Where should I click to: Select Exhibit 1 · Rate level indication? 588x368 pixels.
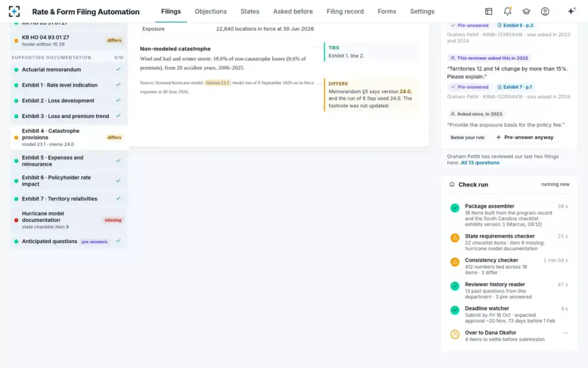click(69, 85)
